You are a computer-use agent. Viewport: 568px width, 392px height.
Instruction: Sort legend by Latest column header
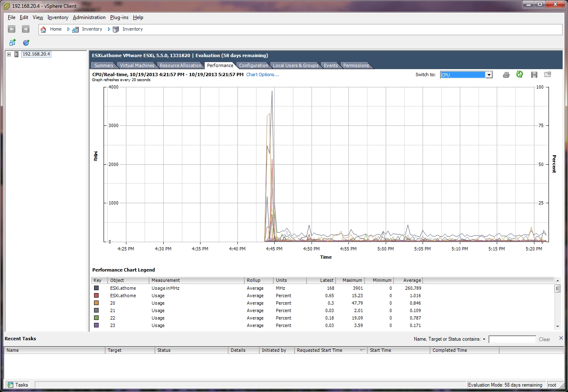[x=321, y=280]
